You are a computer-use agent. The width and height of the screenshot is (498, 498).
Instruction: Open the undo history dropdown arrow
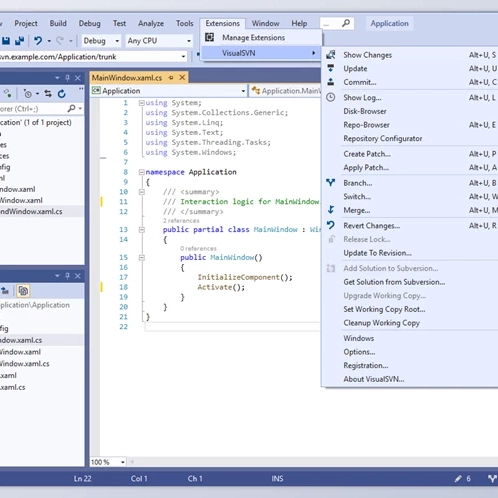coord(49,41)
